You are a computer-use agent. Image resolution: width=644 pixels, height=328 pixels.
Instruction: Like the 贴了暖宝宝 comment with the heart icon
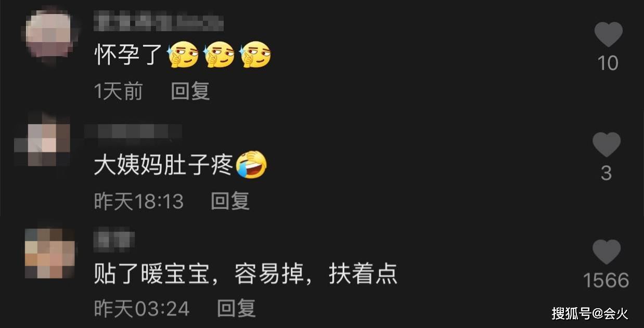click(x=607, y=252)
